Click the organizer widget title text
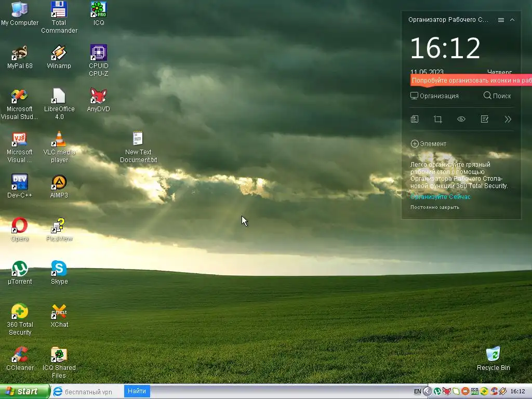The image size is (532, 399). 448,20
